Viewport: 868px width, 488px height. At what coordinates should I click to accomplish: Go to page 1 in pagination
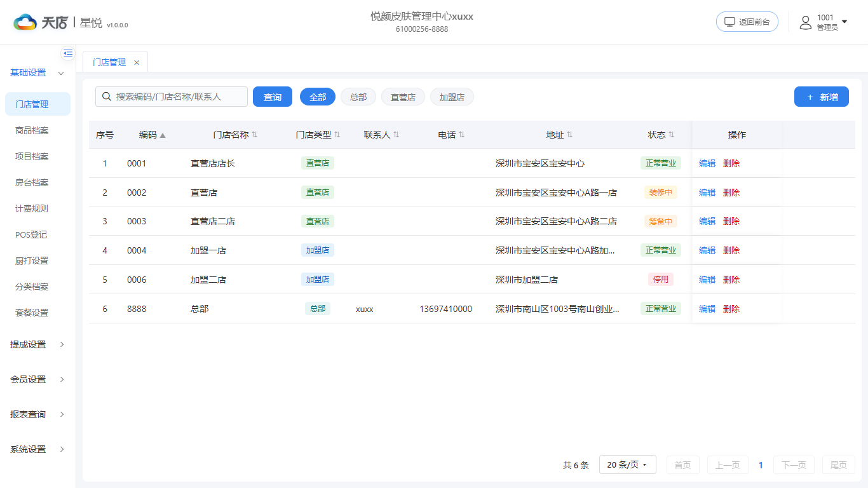(x=761, y=465)
